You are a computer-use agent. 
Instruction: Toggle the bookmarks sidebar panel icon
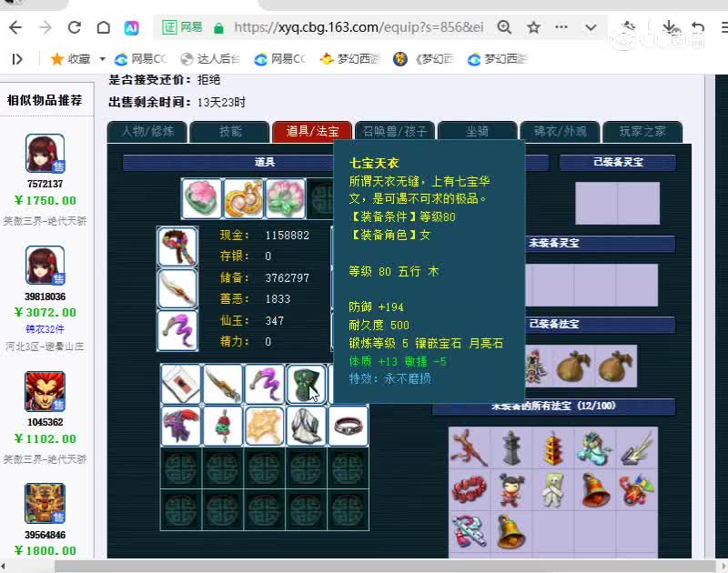(x=17, y=59)
